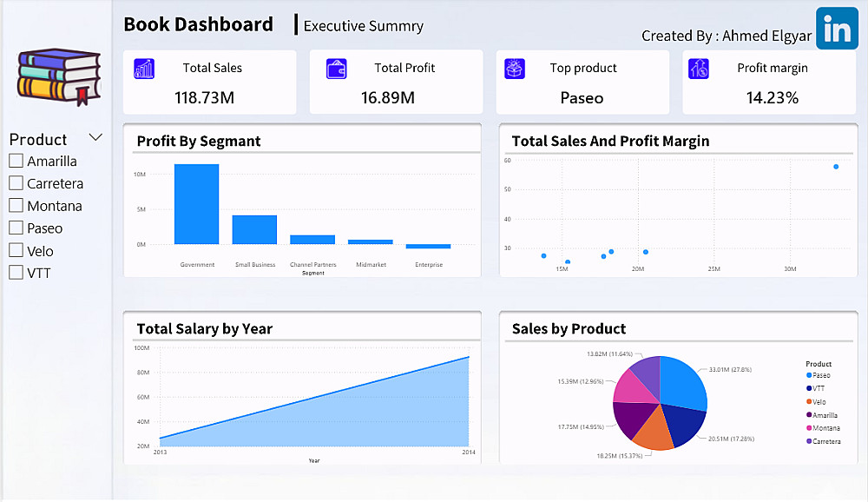Image resolution: width=868 pixels, height=502 pixels.
Task: Click the Paseo legend color marker
Action: point(809,375)
